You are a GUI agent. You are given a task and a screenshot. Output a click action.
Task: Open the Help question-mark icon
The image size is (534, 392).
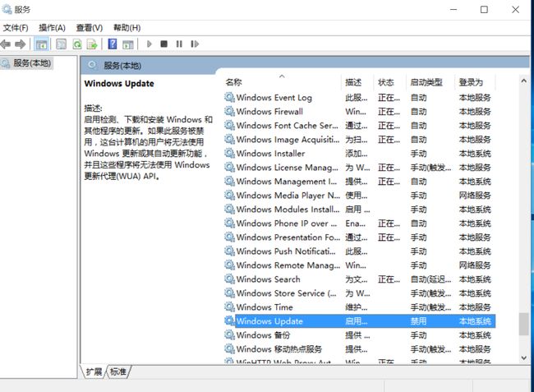coord(113,44)
